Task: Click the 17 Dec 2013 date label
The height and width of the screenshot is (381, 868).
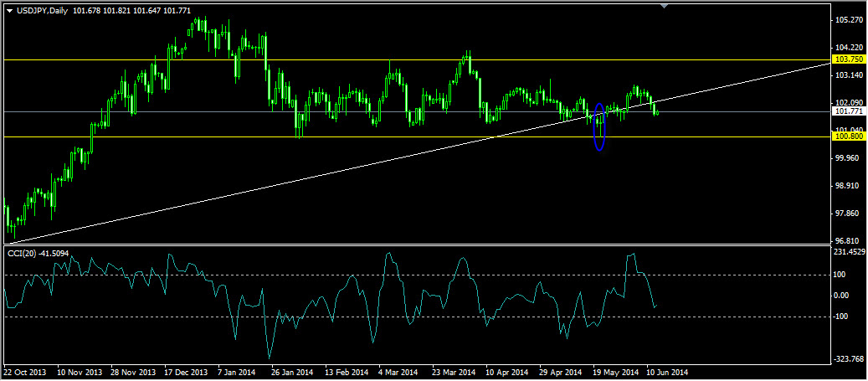Action: (187, 372)
